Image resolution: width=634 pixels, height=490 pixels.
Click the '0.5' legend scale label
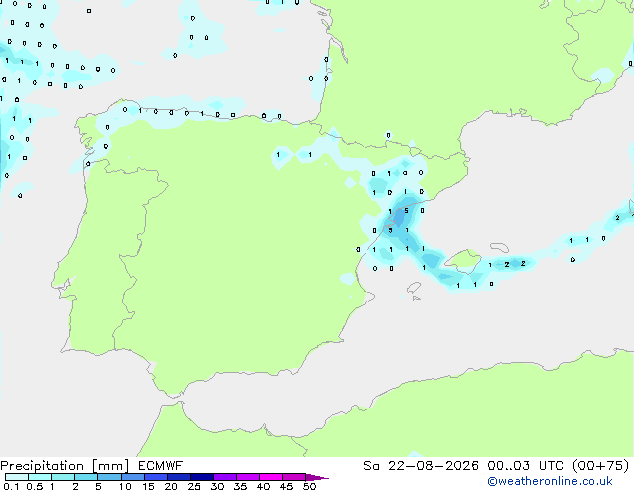coord(35,486)
